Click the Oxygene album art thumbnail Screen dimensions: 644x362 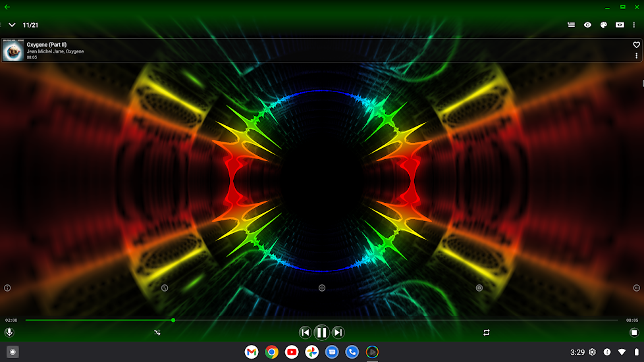click(13, 51)
